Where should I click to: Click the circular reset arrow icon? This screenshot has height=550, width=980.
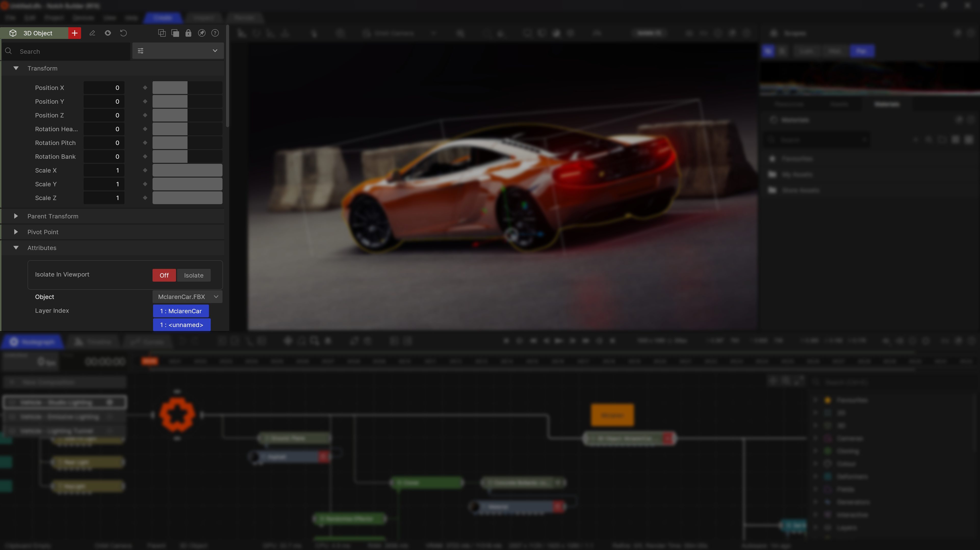(x=123, y=33)
